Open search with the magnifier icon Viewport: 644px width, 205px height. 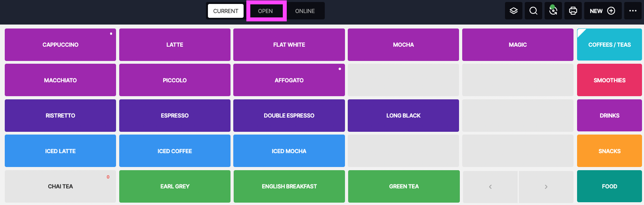pyautogui.click(x=533, y=11)
